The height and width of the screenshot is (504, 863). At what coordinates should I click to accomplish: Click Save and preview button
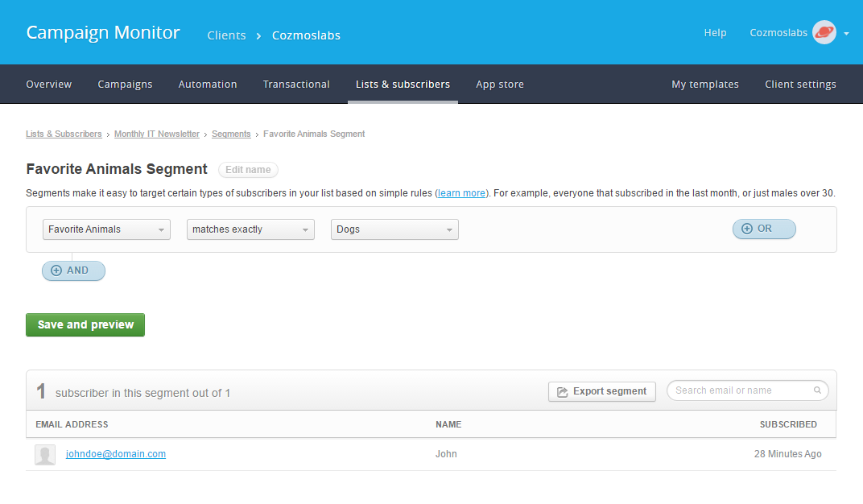coord(85,324)
